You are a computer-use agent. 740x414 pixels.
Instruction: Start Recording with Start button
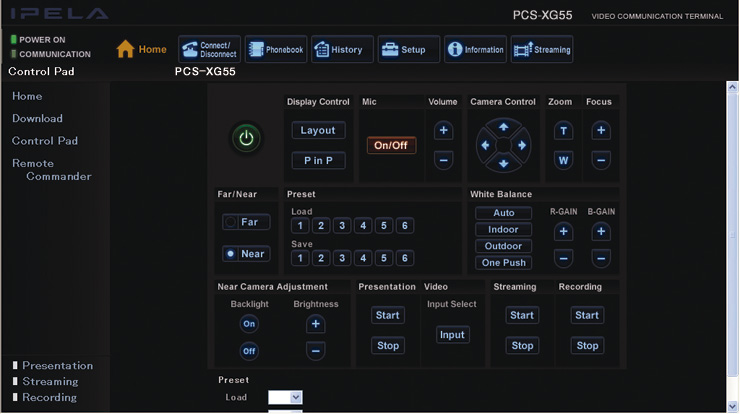point(587,315)
